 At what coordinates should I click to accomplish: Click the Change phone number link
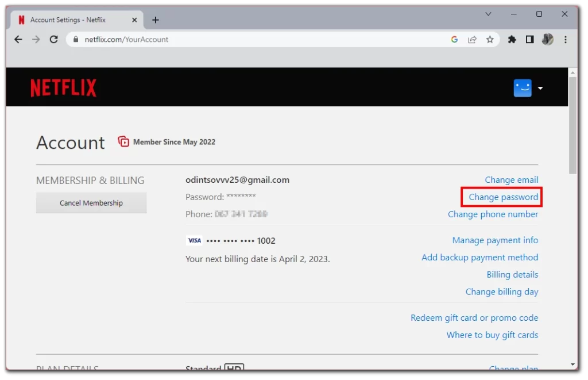pyautogui.click(x=493, y=214)
